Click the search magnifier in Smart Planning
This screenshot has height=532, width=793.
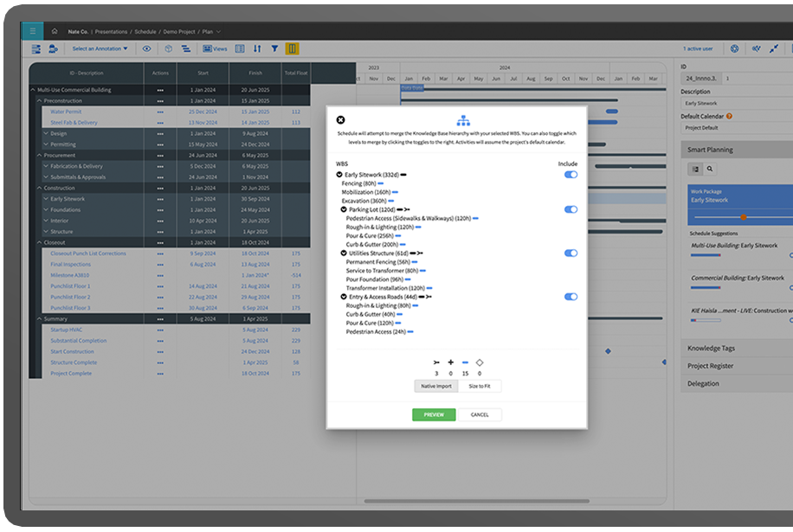[x=711, y=170]
